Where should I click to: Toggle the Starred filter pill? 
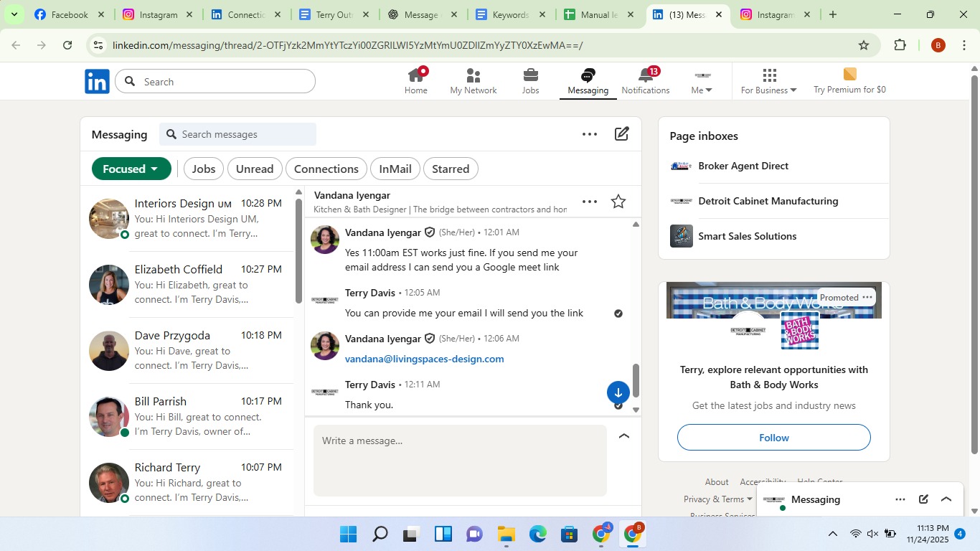(x=451, y=169)
